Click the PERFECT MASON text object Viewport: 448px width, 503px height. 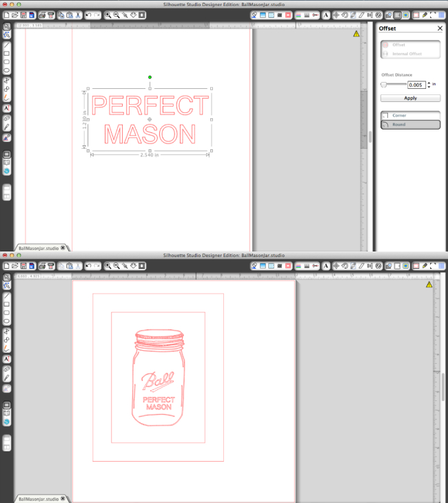coord(150,120)
